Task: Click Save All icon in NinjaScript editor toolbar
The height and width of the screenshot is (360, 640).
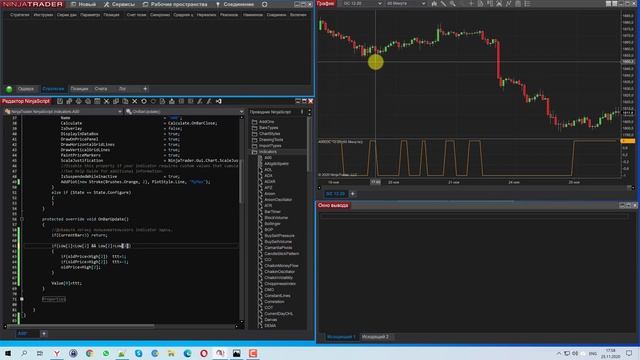Action: pyautogui.click(x=69, y=101)
